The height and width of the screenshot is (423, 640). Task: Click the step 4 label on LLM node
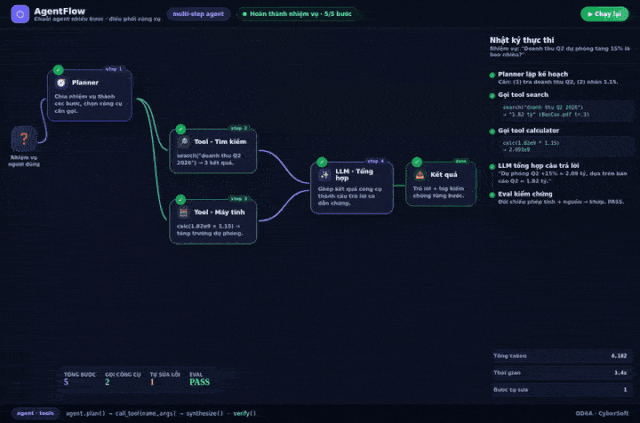pyautogui.click(x=376, y=161)
